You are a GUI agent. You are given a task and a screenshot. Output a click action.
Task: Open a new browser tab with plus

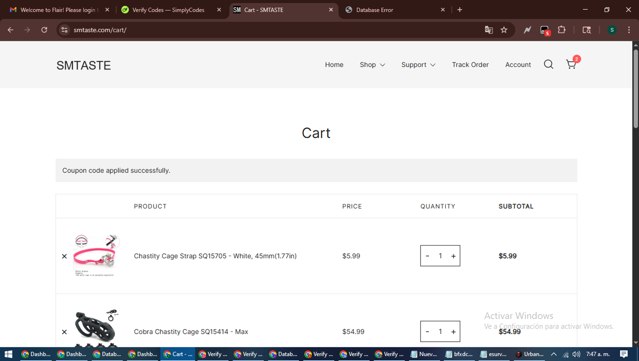point(460,9)
